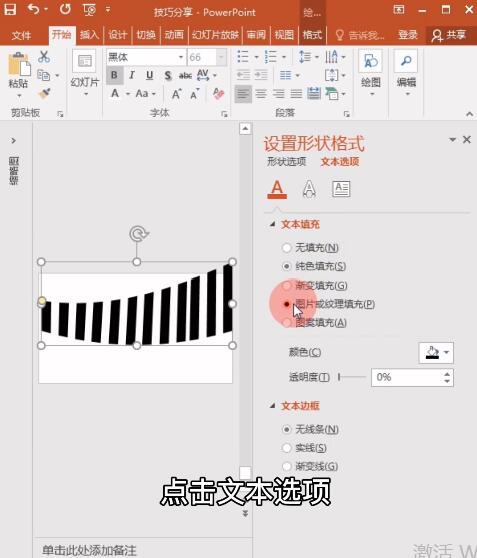Center align the text
This screenshot has height=558, width=477.
[x=261, y=94]
